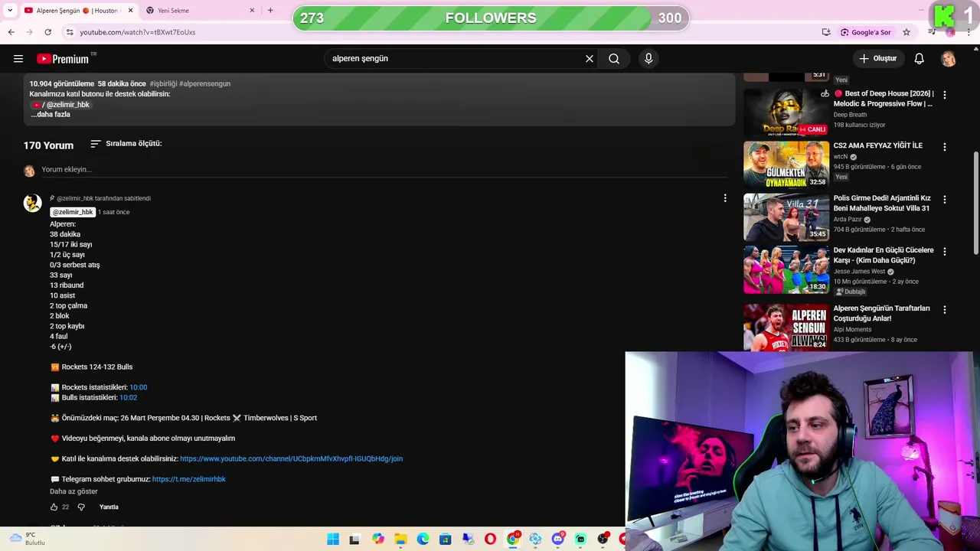Open the Windows Start button
The width and height of the screenshot is (980, 551).
tap(332, 540)
